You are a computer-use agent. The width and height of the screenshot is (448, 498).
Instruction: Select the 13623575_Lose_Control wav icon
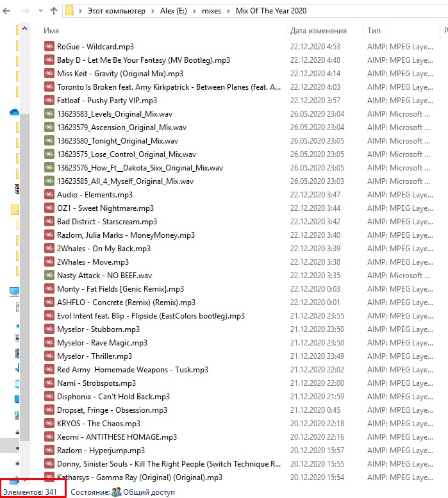click(x=49, y=154)
